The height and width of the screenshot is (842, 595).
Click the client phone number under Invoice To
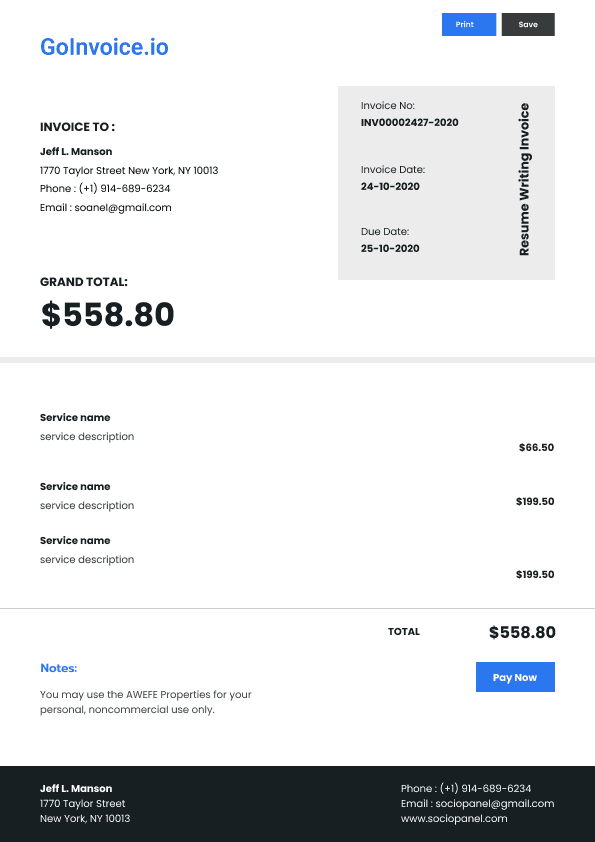click(x=125, y=188)
